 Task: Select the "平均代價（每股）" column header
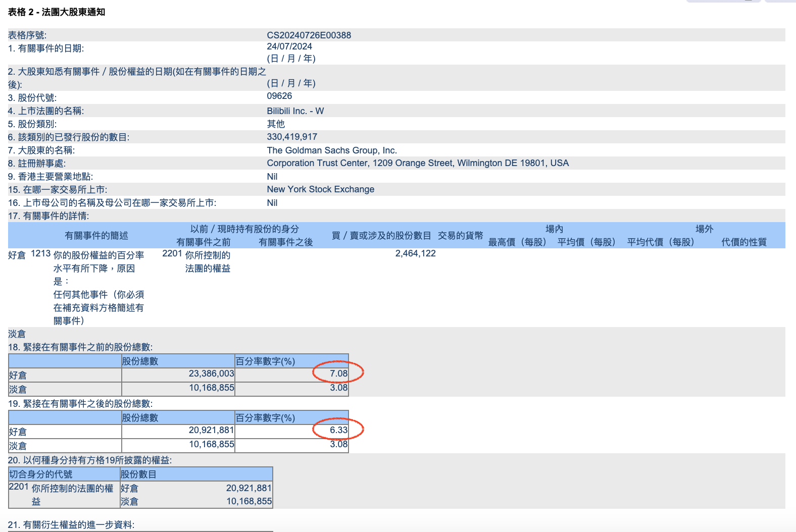coord(661,242)
